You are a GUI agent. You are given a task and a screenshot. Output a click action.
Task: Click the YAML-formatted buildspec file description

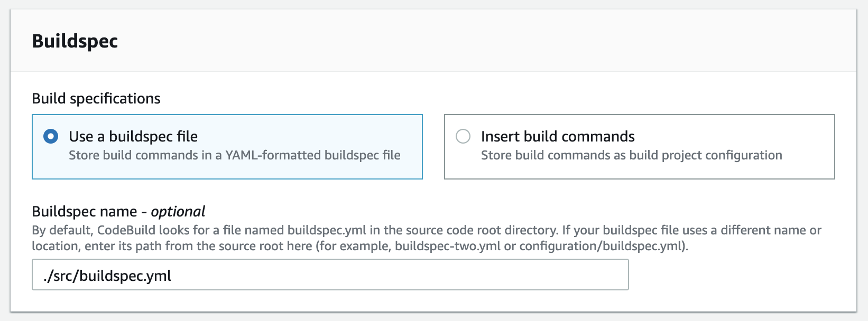pos(235,155)
